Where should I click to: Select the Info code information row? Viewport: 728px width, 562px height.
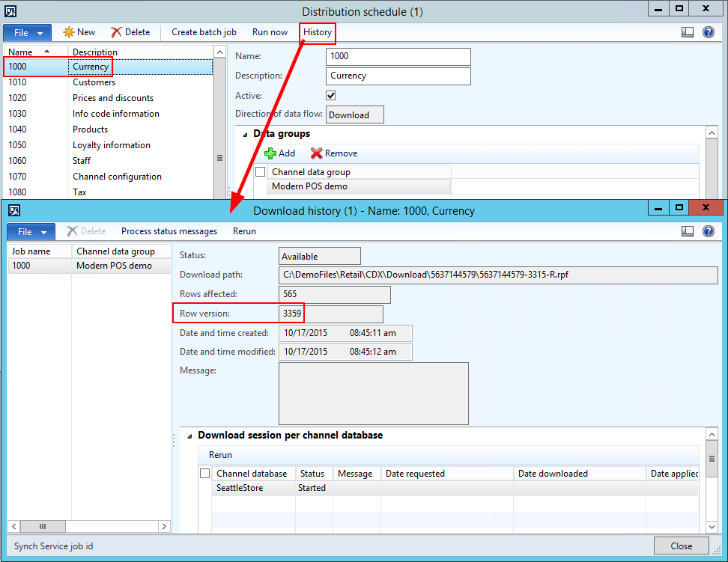pos(108,114)
